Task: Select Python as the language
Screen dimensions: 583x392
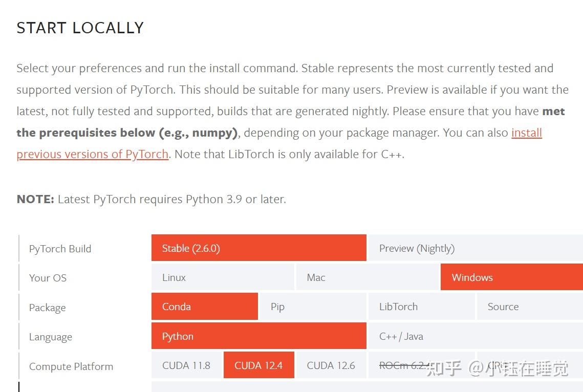Action: click(x=258, y=336)
